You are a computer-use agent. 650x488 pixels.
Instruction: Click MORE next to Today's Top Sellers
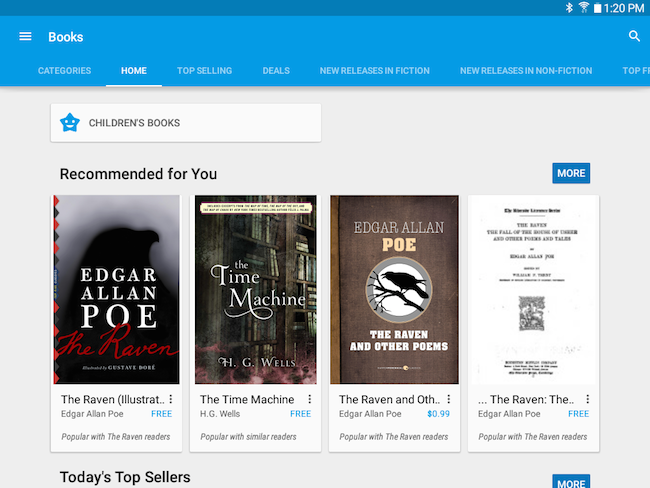(571, 482)
